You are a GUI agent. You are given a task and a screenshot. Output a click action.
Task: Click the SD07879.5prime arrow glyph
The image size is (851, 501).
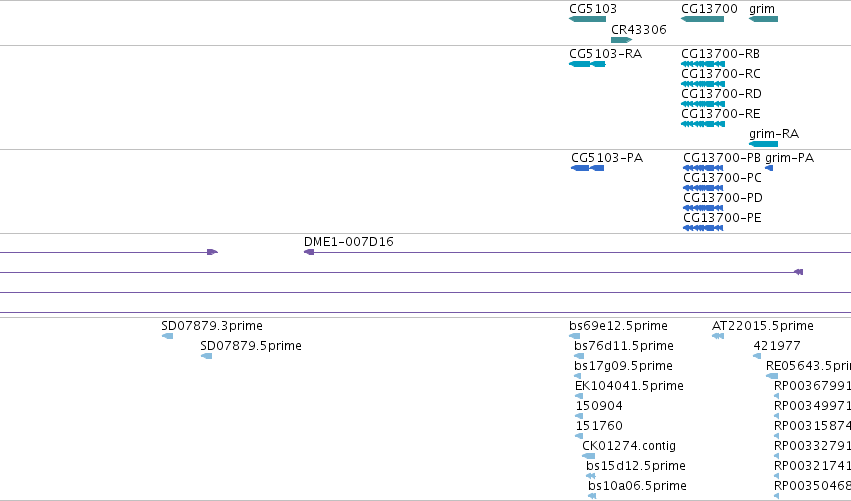[x=206, y=356]
